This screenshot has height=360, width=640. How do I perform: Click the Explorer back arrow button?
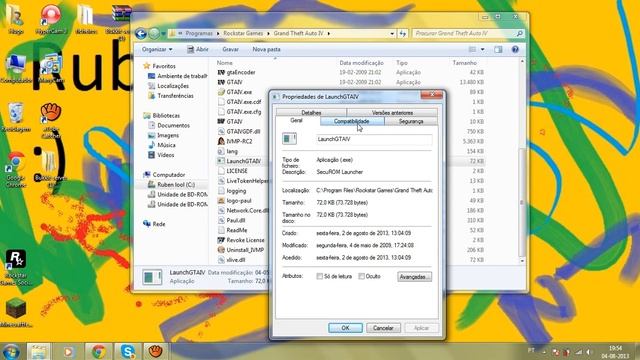coord(141,33)
